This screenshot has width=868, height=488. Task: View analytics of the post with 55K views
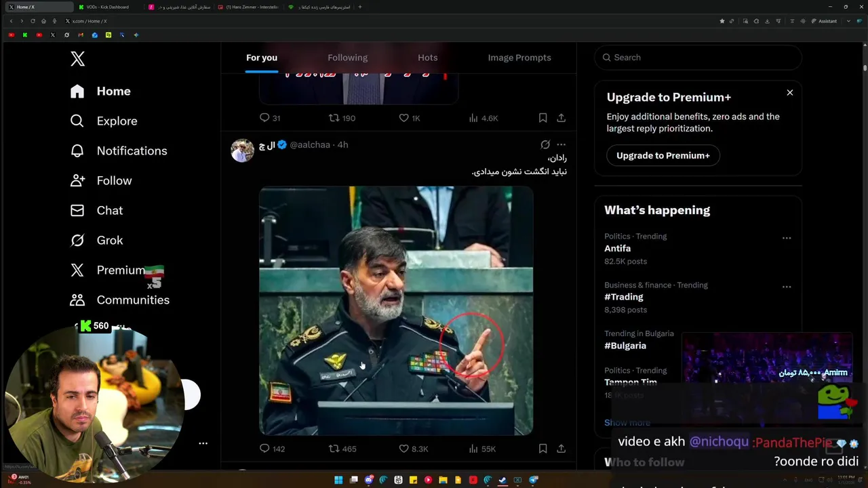coord(482,449)
